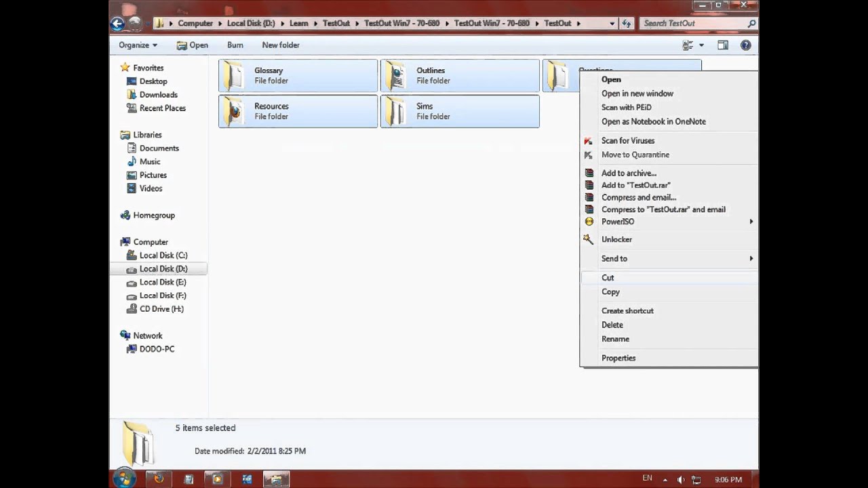The width and height of the screenshot is (868, 488).
Task: Show hidden tray icons arrow
Action: tap(665, 480)
